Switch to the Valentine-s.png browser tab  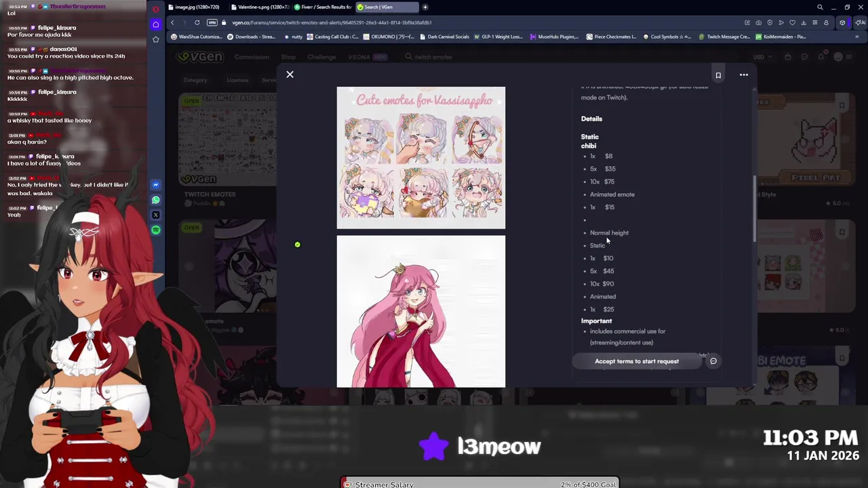tap(260, 7)
